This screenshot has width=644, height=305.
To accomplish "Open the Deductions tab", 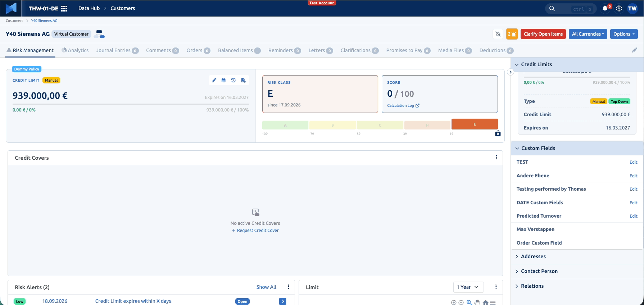I will [x=496, y=50].
